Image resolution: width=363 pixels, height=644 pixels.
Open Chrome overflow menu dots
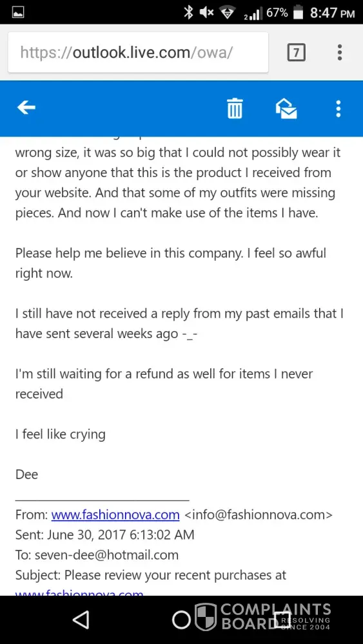[x=339, y=53]
